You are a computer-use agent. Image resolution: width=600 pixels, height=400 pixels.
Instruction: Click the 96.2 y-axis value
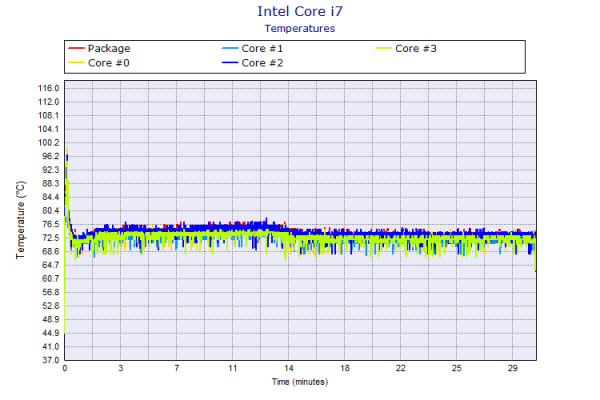(x=51, y=156)
